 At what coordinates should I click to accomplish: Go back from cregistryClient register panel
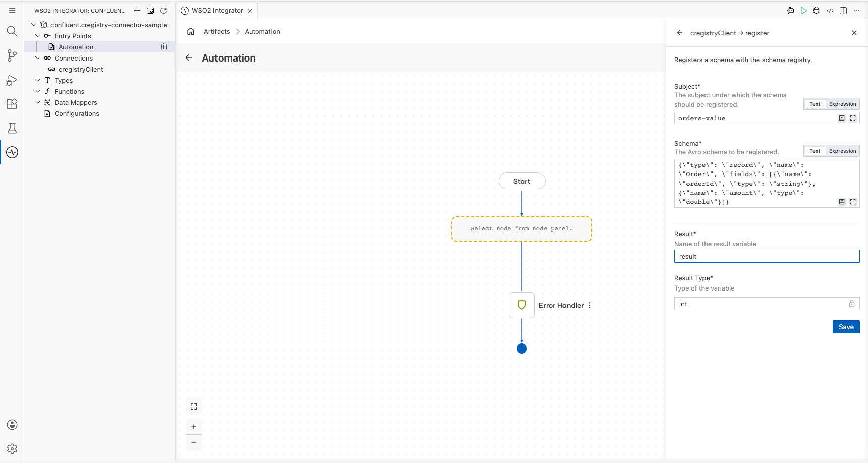pyautogui.click(x=680, y=33)
